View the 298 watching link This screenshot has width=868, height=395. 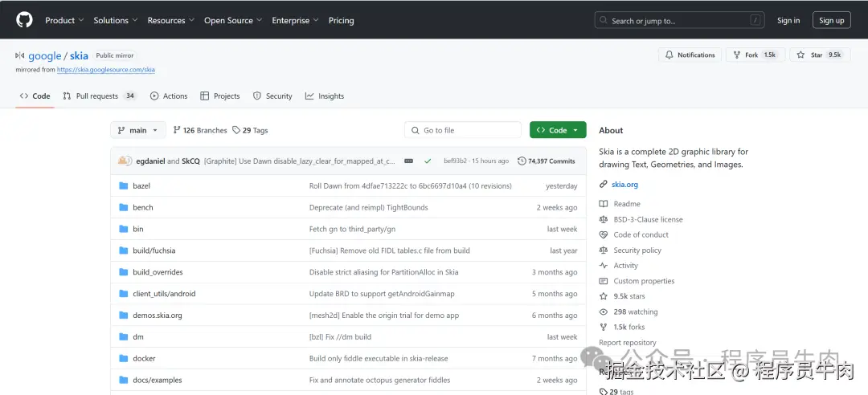tap(636, 312)
